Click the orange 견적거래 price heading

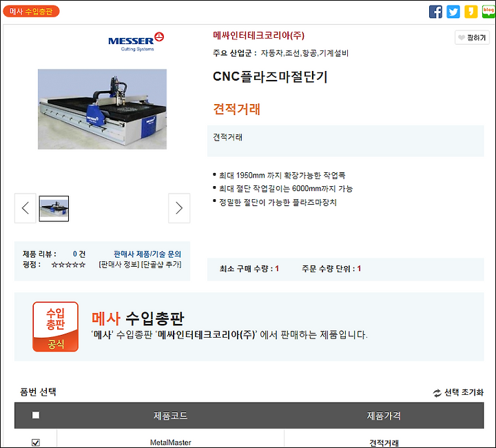coord(236,109)
